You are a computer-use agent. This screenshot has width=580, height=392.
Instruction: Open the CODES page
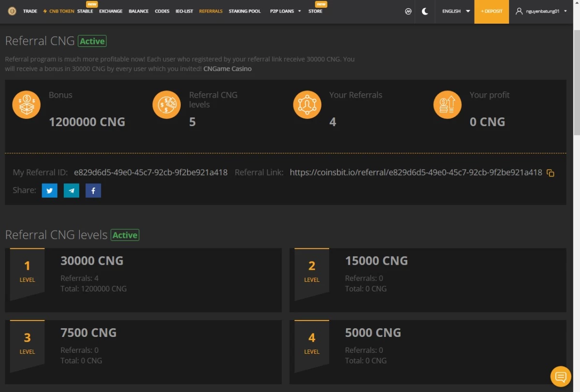point(162,11)
